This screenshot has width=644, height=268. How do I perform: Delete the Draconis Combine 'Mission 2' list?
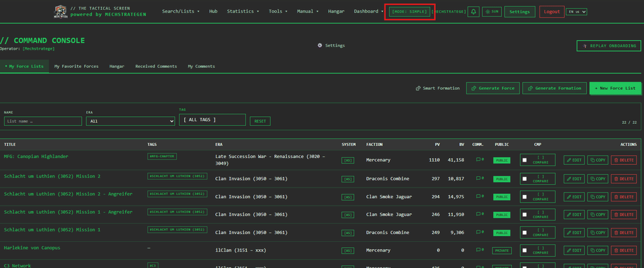(x=624, y=179)
